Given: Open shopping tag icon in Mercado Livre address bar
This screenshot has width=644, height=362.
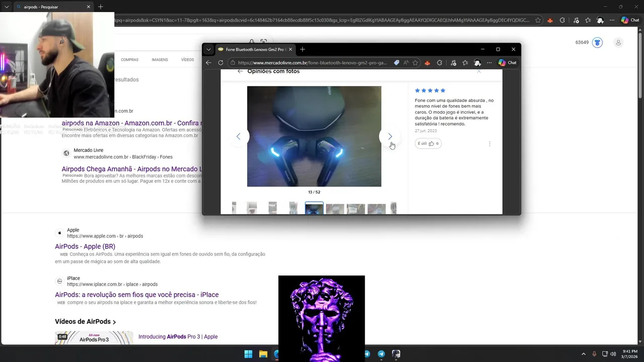Looking at the screenshot, I should point(396,63).
